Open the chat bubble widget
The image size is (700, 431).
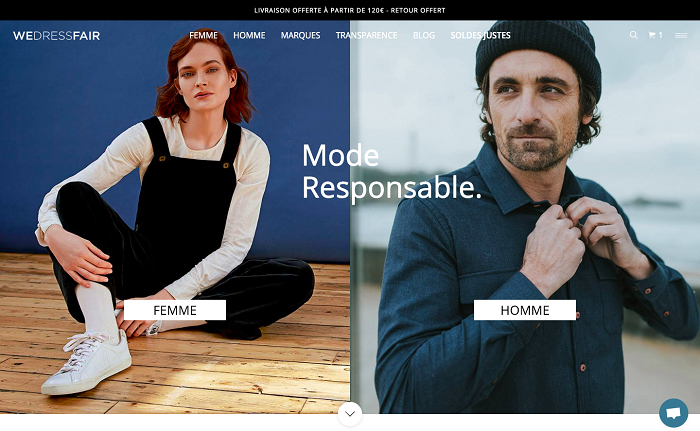pos(674,413)
